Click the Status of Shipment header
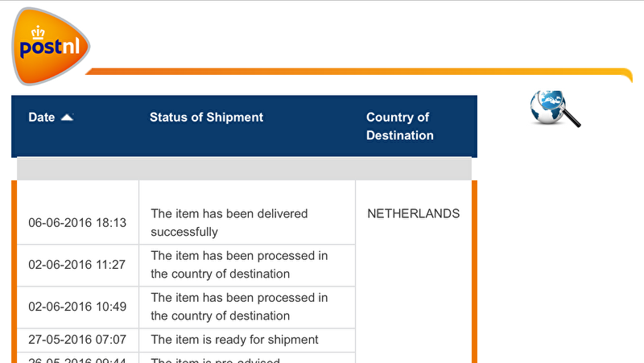The width and height of the screenshot is (644, 363). point(206,118)
